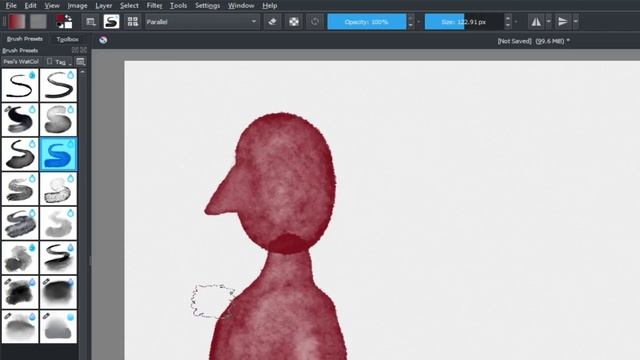
Task: Click the preset list scroll-up arrow
Action: pos(83,72)
